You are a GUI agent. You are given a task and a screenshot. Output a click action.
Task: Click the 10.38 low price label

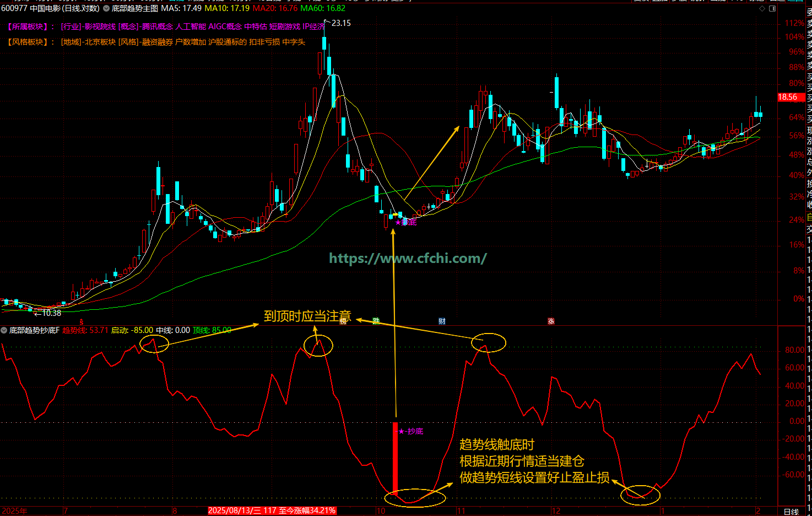click(51, 313)
